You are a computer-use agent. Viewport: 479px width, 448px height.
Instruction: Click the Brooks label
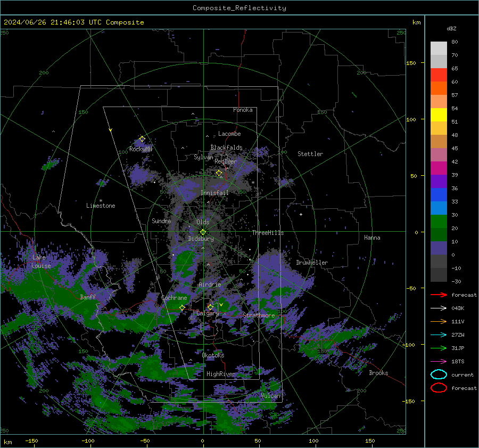(378, 373)
